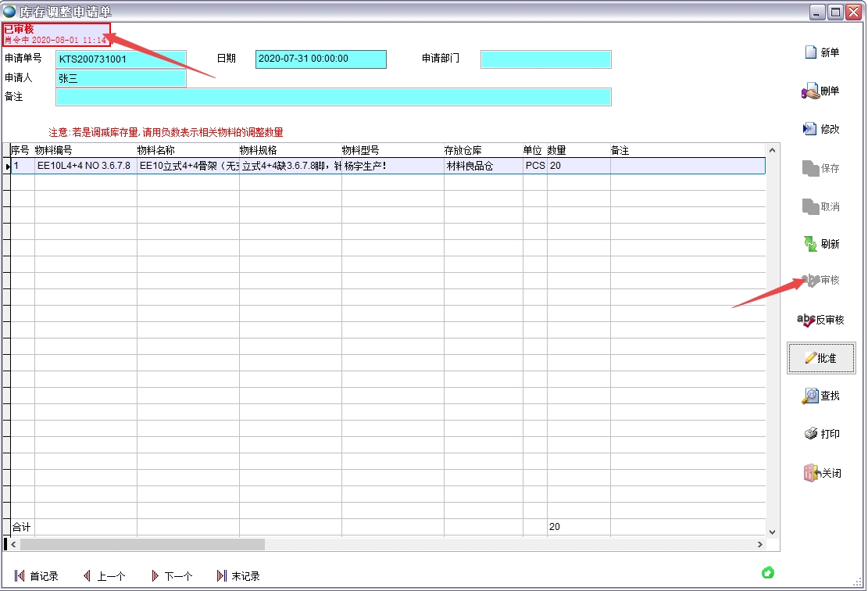Navigate to 下一个 next record
Image resolution: width=868 pixels, height=591 pixels.
155,576
